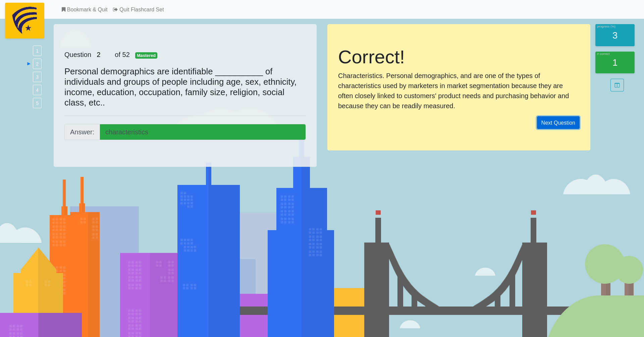The width and height of the screenshot is (644, 337).
Task: Click the current question arrow marker
Action: (29, 64)
